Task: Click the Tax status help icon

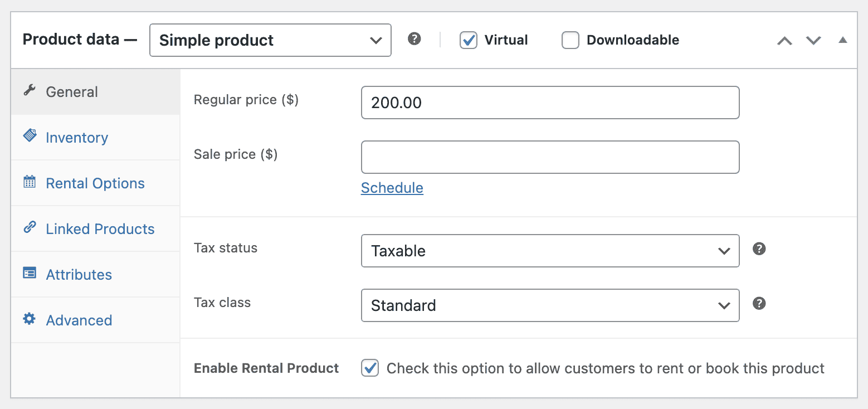Action: point(759,249)
